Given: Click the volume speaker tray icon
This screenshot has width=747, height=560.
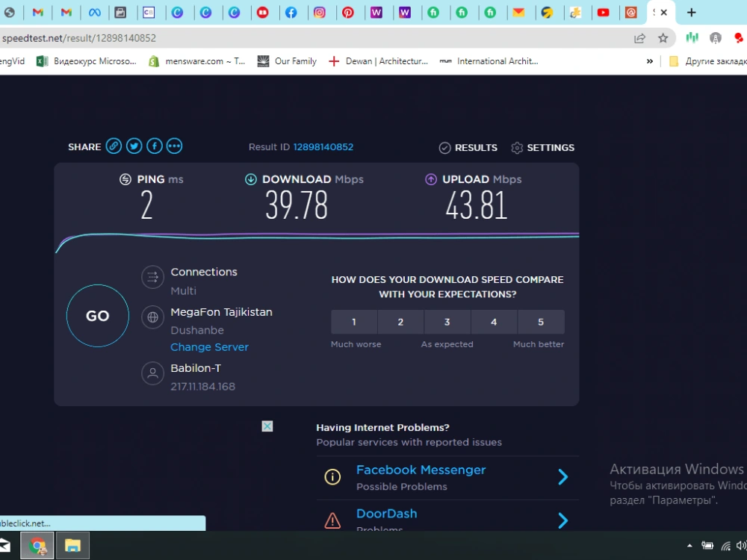Looking at the screenshot, I should pyautogui.click(x=742, y=546).
